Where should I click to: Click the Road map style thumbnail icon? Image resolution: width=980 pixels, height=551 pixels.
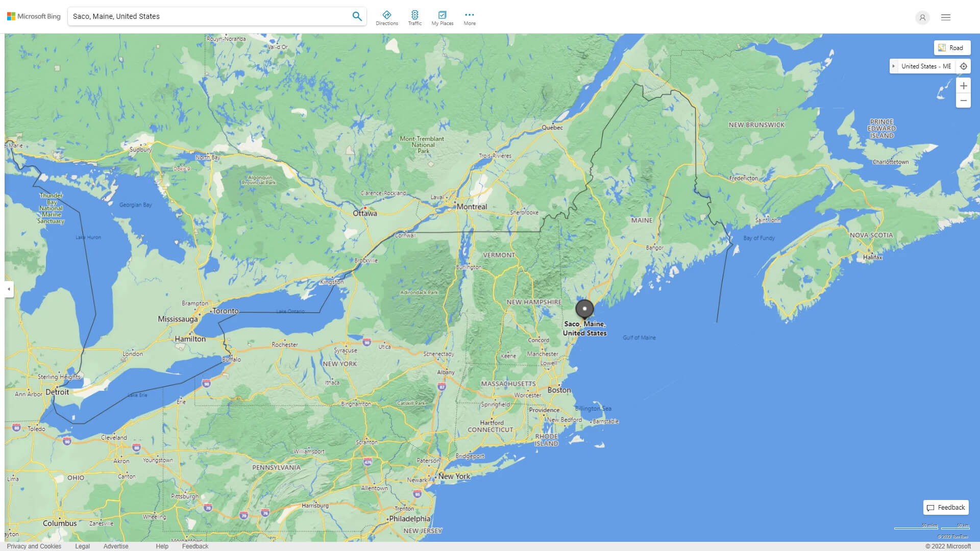(x=942, y=47)
